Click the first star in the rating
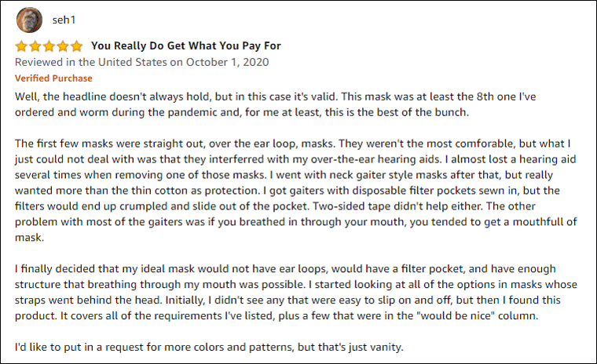Viewport: 597px width, 364px height. [x=21, y=45]
